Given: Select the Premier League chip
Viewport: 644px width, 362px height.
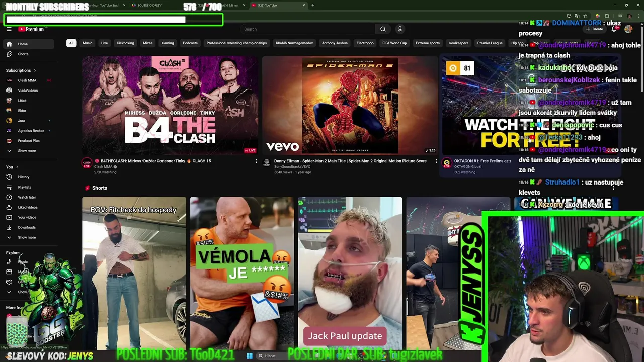Looking at the screenshot, I should (x=490, y=43).
